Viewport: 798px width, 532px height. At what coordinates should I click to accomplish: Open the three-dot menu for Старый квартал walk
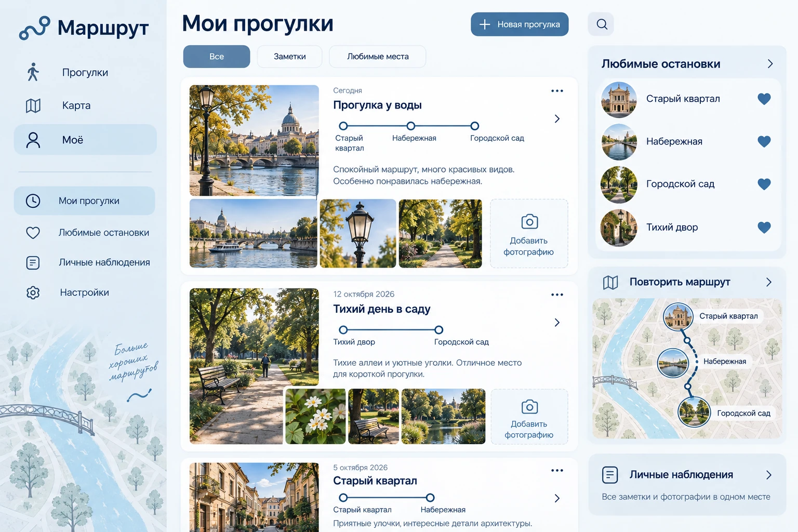[x=557, y=471]
